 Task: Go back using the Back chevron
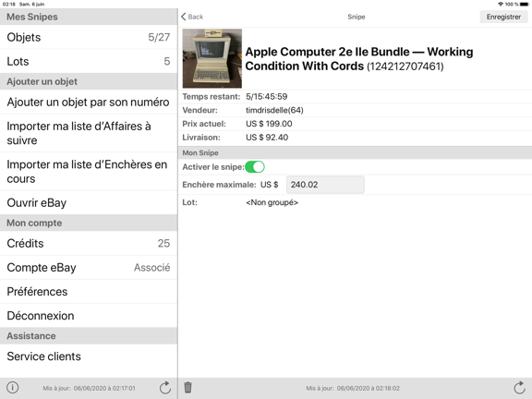tap(192, 17)
